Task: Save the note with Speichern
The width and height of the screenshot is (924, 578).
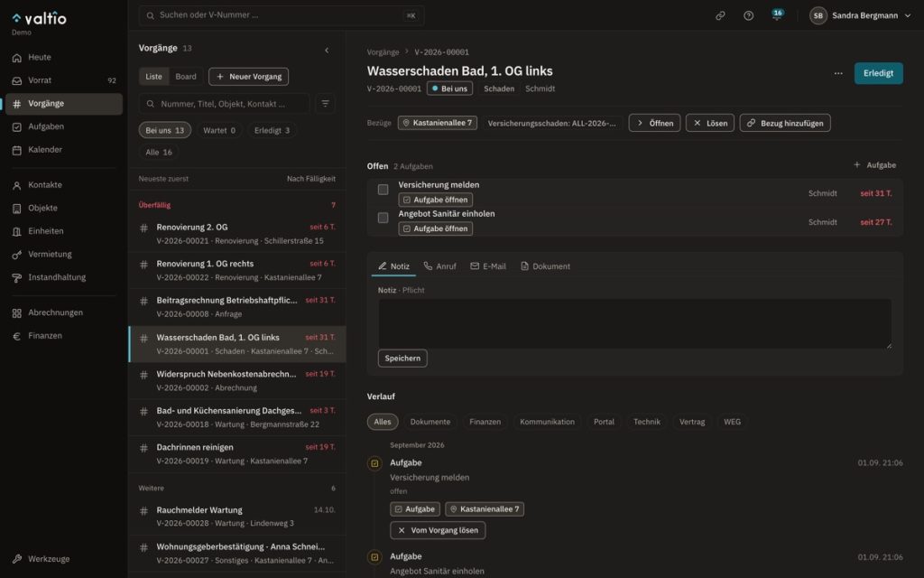Action: click(402, 358)
